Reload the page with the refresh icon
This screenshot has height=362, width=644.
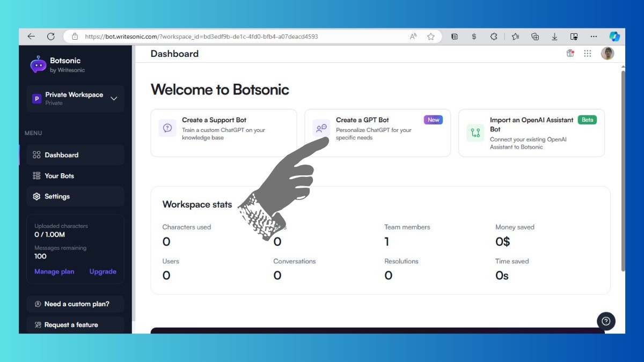(x=51, y=36)
